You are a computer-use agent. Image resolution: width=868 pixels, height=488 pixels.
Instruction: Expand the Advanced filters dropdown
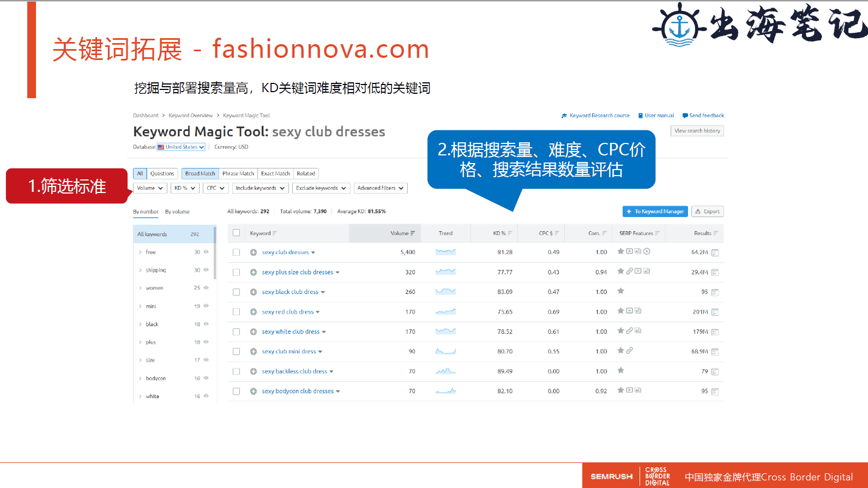[380, 188]
